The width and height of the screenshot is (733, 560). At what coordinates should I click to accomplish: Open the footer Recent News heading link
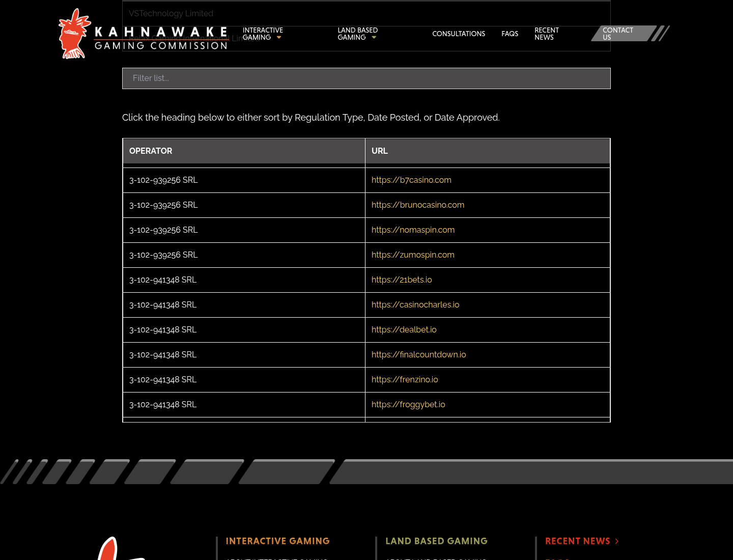[578, 541]
